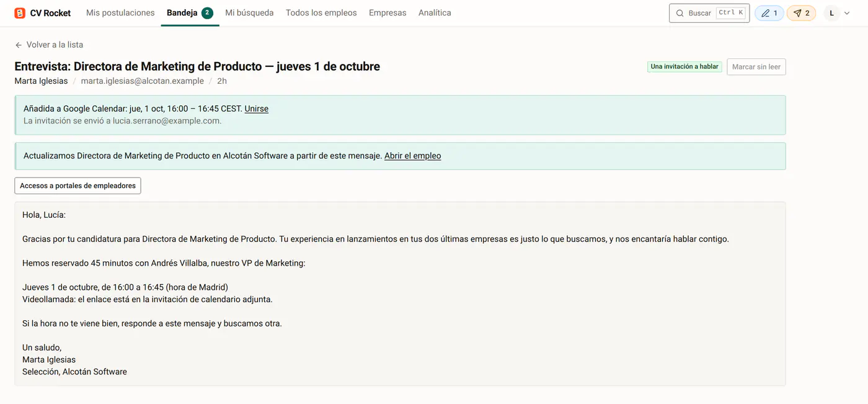
Task: Open Mi búsqueda tab
Action: (x=249, y=13)
